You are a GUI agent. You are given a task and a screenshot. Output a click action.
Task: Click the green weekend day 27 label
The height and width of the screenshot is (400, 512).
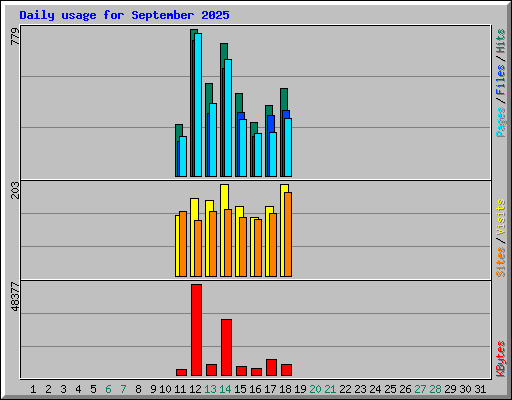tap(420, 389)
